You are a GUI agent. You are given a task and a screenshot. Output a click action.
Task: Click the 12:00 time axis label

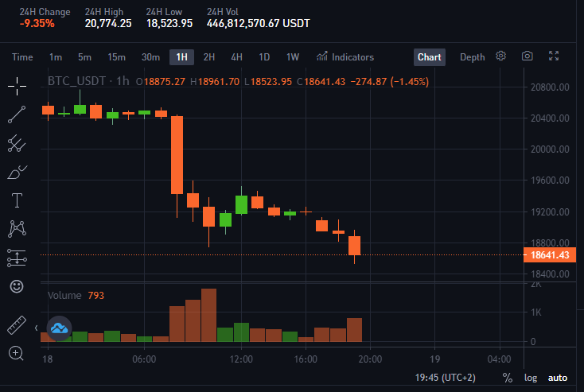click(x=241, y=359)
